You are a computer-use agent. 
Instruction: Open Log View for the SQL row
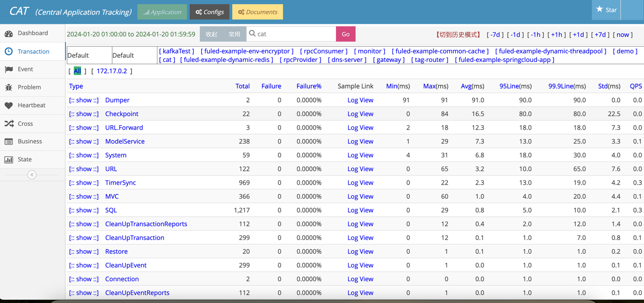point(360,210)
